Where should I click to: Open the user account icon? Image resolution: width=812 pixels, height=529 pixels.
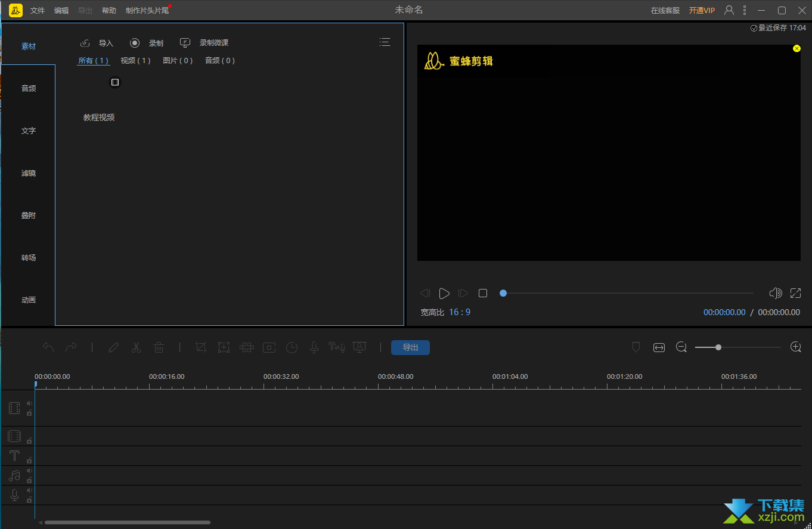(729, 10)
